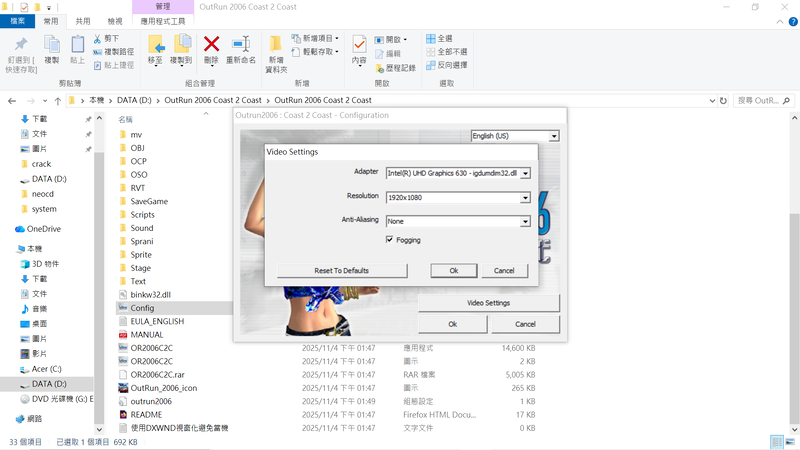
Task: Collapse the ribbon with the chevron
Action: coord(780,21)
